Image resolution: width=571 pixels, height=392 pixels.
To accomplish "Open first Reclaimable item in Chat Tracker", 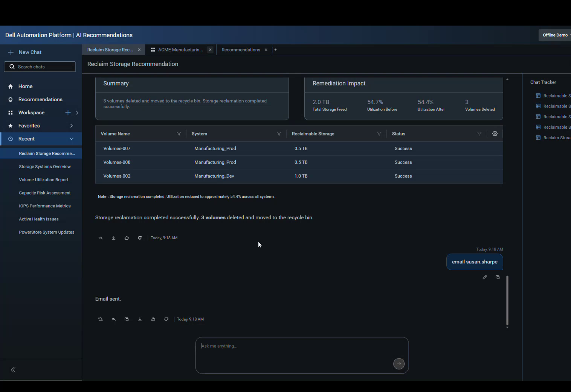I will tap(553, 96).
